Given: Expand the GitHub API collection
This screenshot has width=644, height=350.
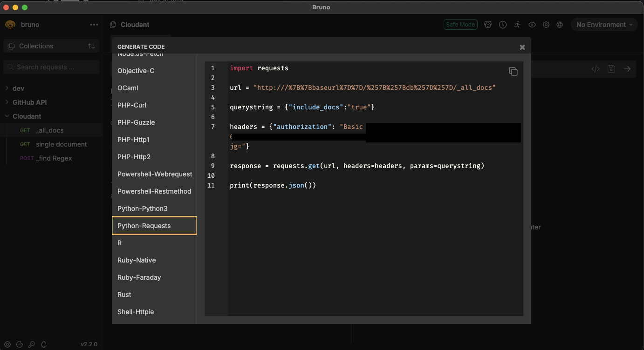Looking at the screenshot, I should point(29,102).
